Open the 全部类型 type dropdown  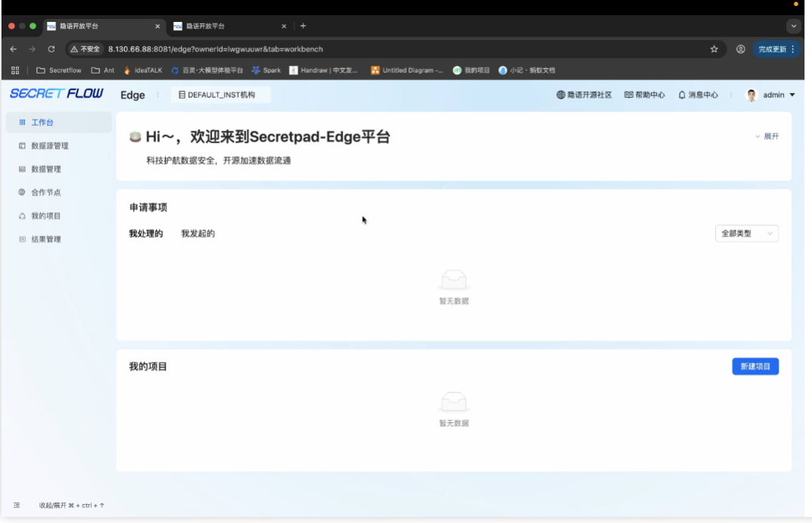747,233
